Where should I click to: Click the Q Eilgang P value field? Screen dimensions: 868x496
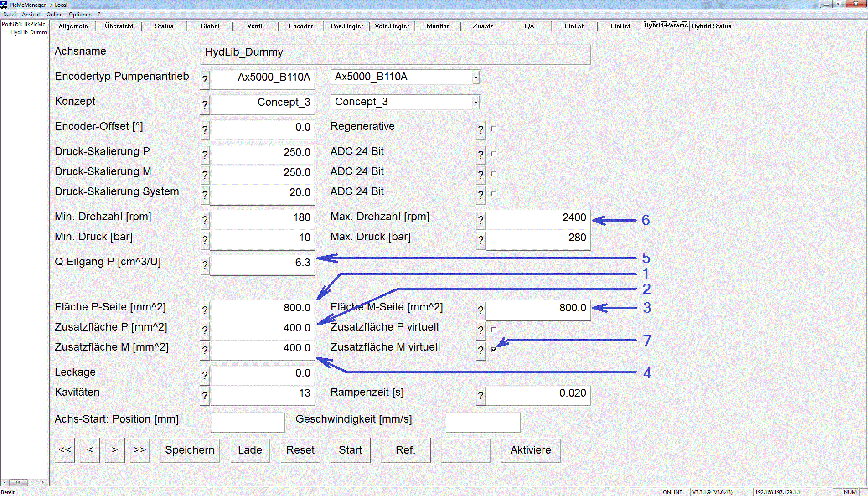tap(263, 265)
